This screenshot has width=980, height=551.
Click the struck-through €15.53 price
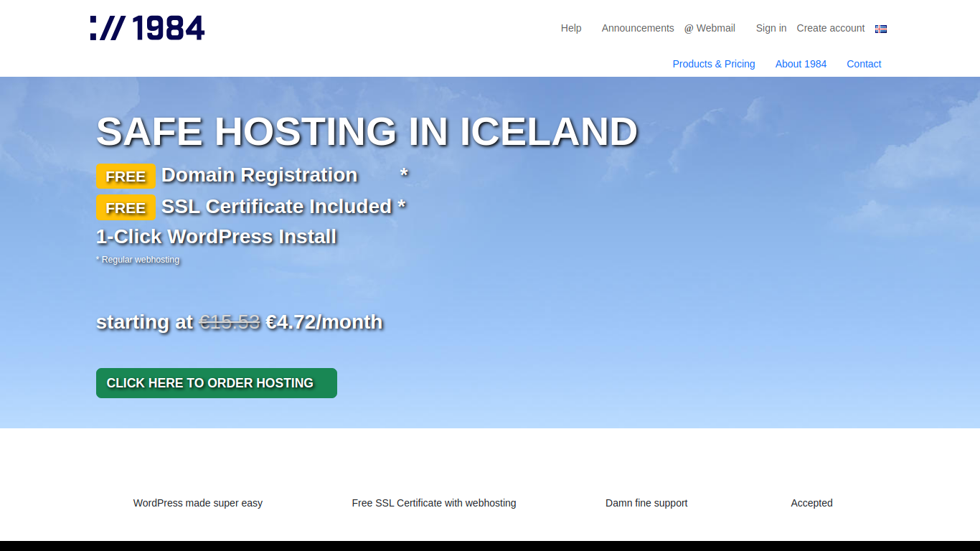tap(230, 322)
